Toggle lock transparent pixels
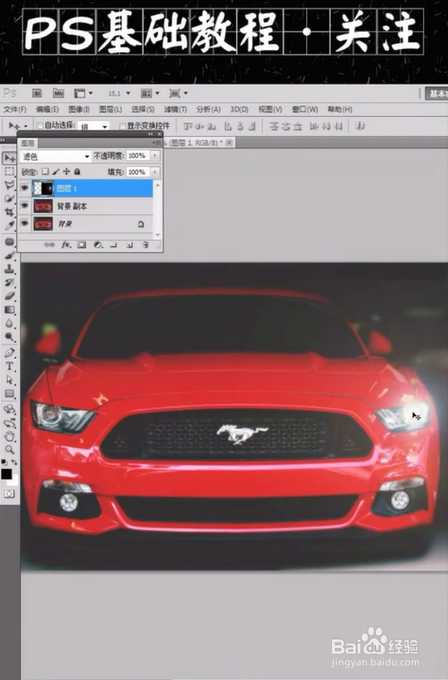The height and width of the screenshot is (680, 448). tap(45, 172)
